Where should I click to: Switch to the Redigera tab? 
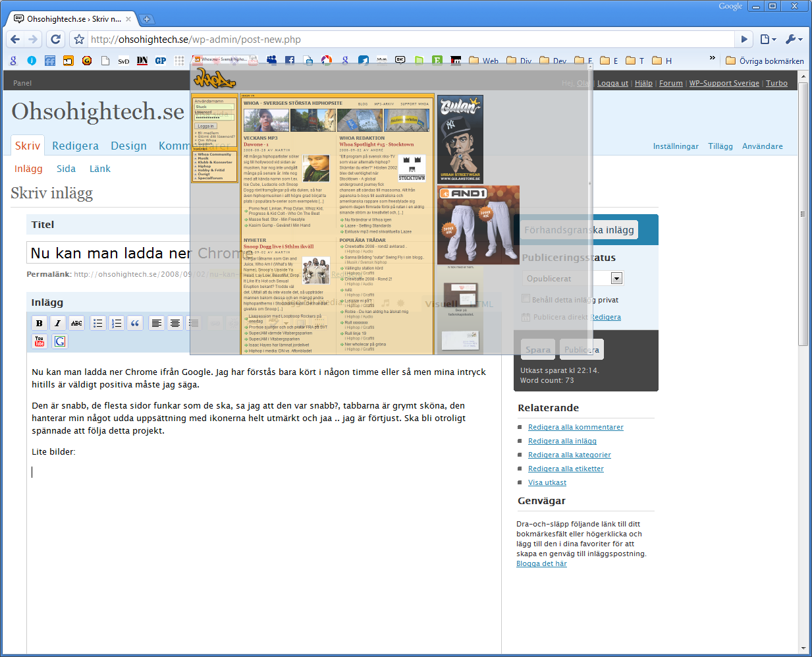tap(75, 146)
